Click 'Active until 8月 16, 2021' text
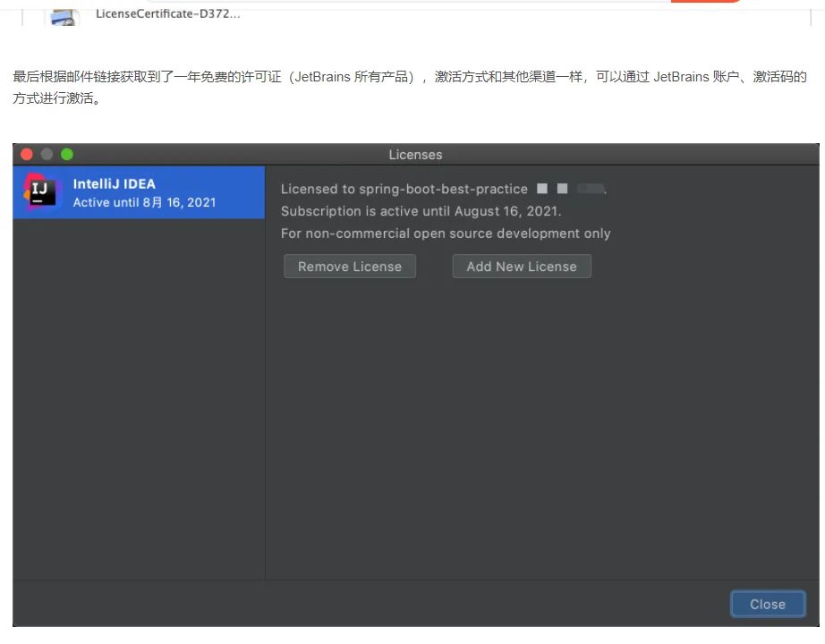 coord(144,202)
